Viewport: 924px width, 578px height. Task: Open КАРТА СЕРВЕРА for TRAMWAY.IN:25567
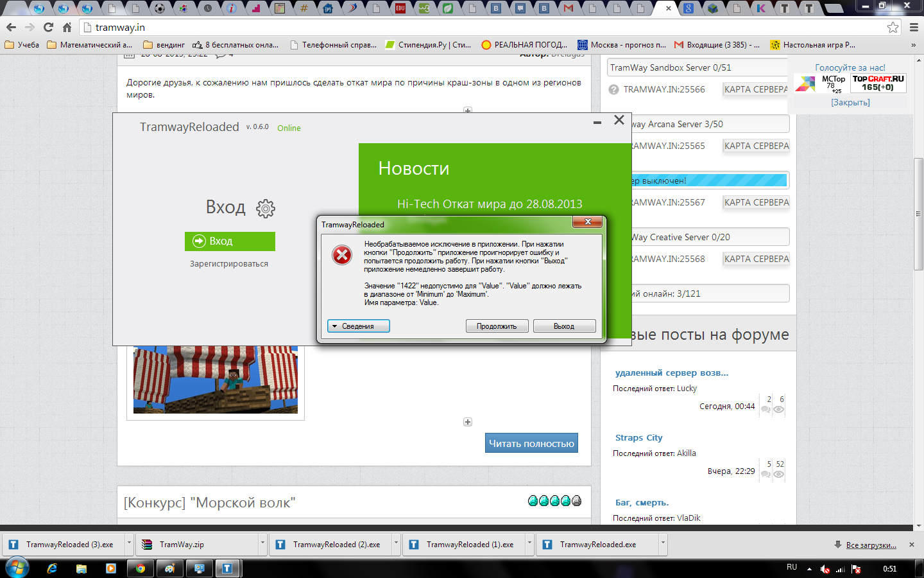pyautogui.click(x=757, y=203)
